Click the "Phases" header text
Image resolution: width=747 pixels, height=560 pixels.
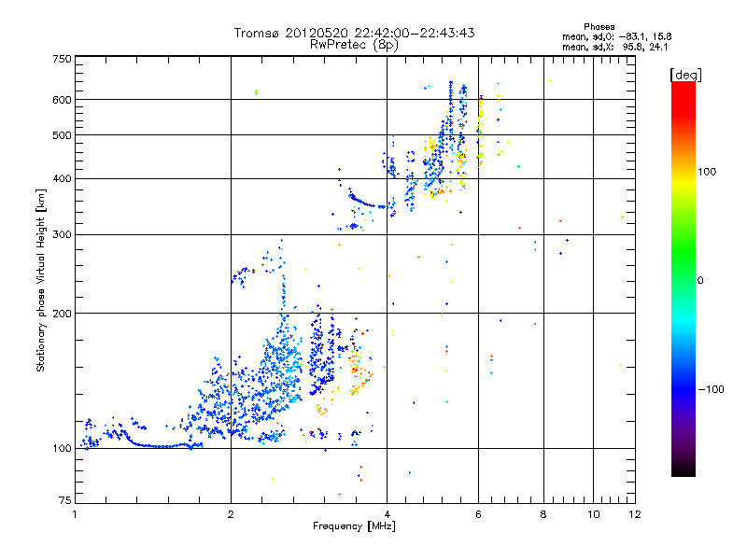[x=599, y=27]
